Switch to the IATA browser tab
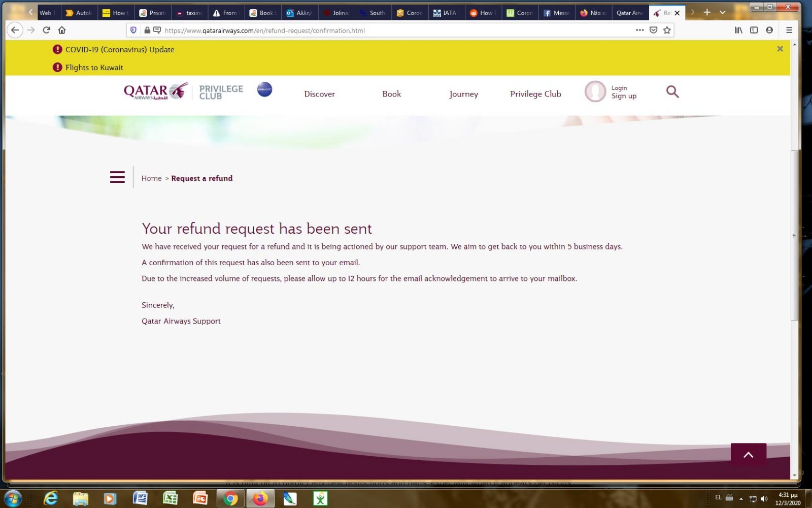 (447, 13)
